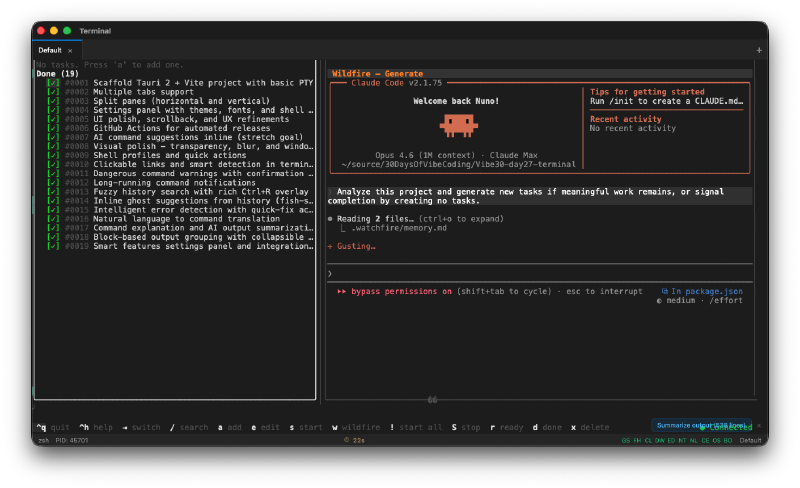
Task: Toggle checkbox for Multiple tabs support task
Action: (x=53, y=92)
